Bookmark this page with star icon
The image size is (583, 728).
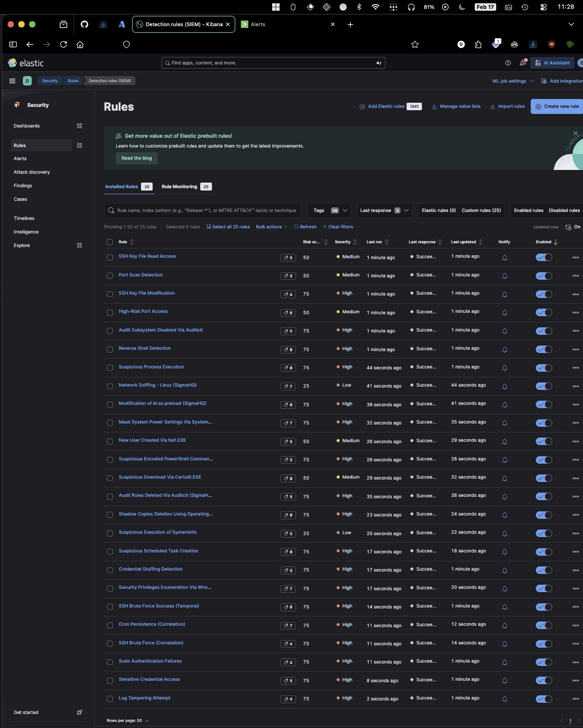tap(415, 44)
